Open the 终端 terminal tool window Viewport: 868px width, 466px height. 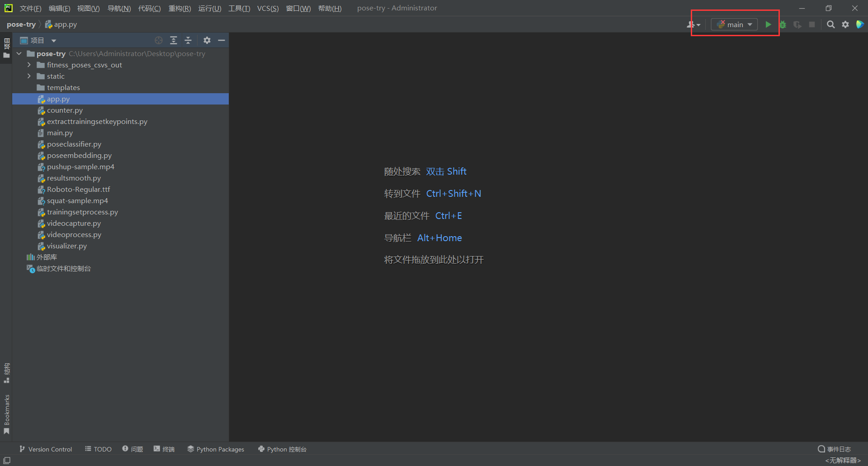[164, 449]
